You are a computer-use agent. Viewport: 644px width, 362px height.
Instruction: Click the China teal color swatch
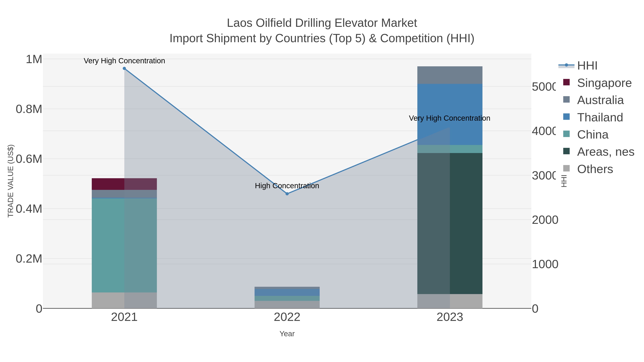pyautogui.click(x=566, y=134)
